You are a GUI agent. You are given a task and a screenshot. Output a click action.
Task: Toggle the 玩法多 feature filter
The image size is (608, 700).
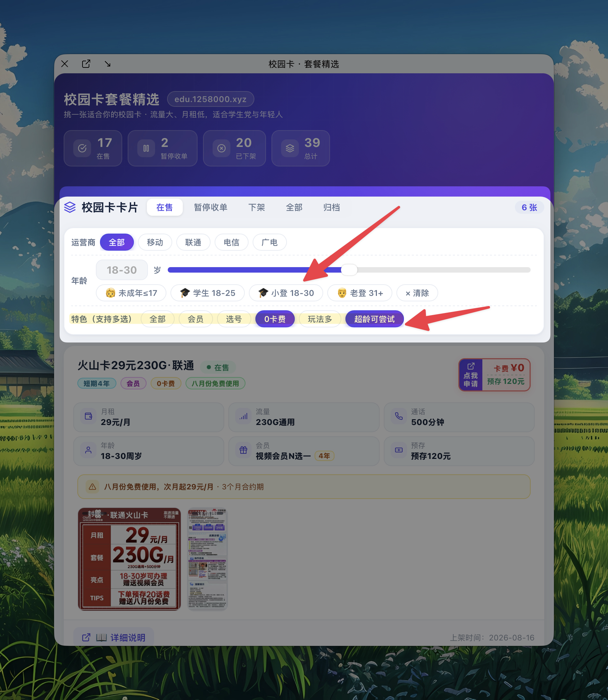point(320,319)
